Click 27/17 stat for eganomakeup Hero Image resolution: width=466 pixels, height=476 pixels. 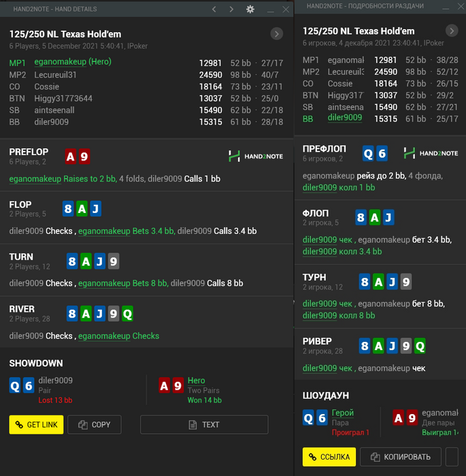click(272, 63)
